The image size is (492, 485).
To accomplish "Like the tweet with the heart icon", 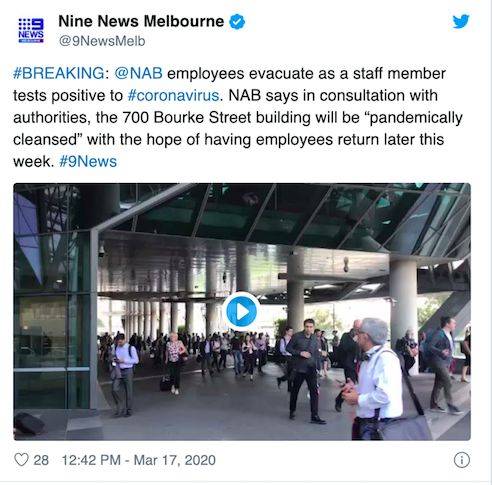I will 21,460.
